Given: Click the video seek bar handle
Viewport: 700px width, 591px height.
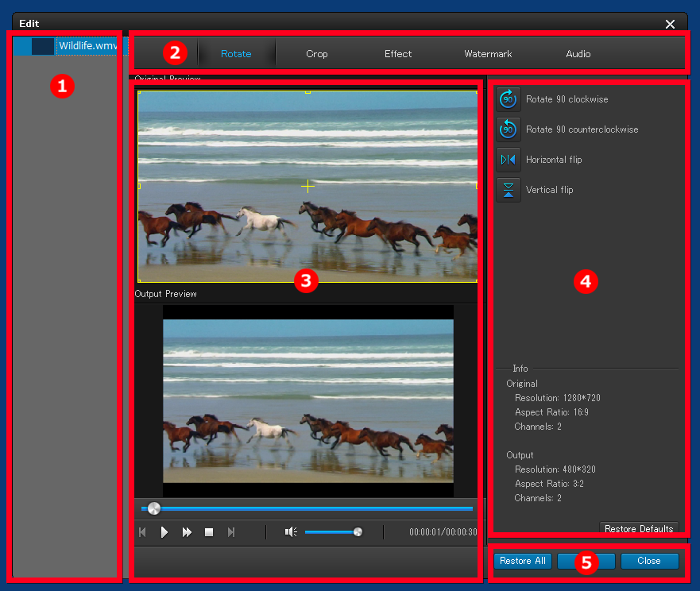Looking at the screenshot, I should [154, 508].
